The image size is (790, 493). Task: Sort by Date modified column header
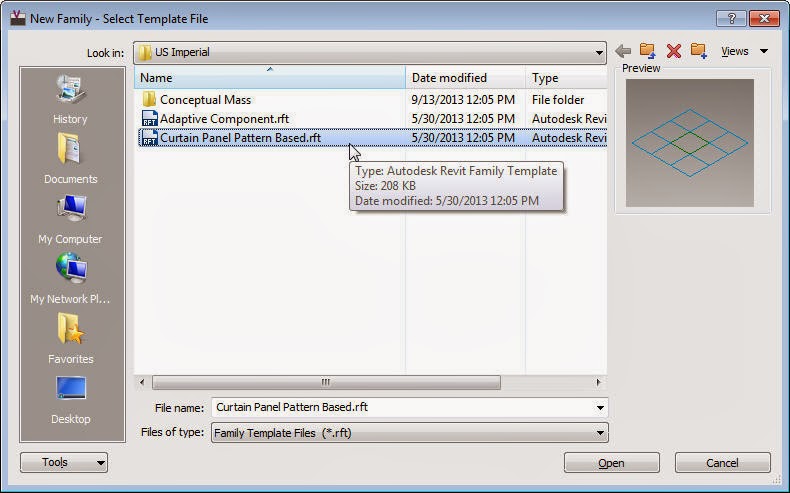click(465, 78)
